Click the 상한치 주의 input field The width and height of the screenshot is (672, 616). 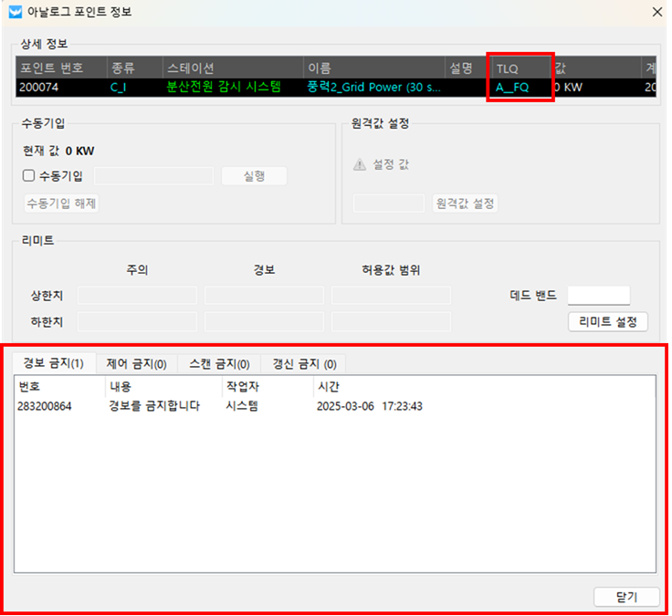pos(137,295)
